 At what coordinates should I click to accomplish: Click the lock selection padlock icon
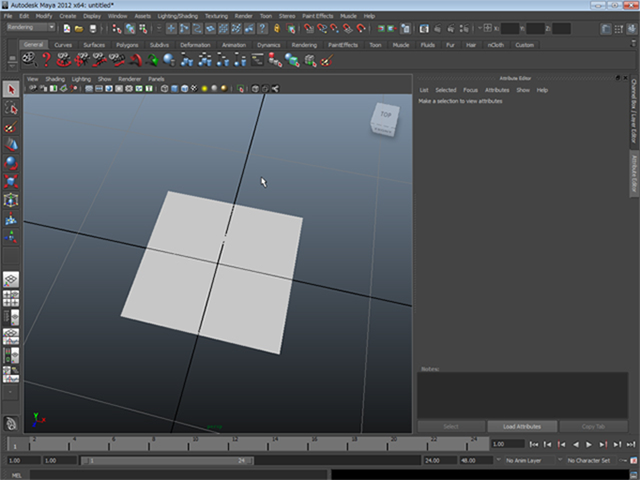(x=277, y=29)
